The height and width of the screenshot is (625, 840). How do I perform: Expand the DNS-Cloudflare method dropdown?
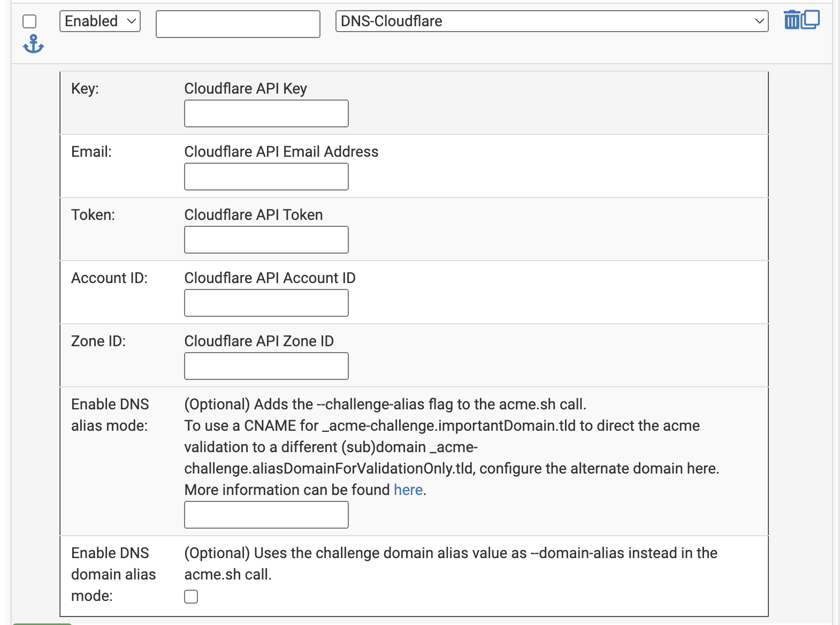point(552,21)
